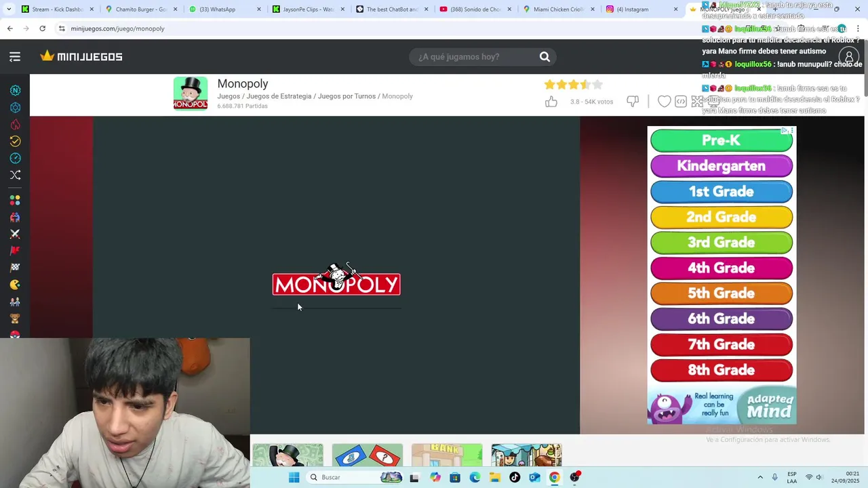This screenshot has height=488, width=868.
Task: Click the thumbs down dislike icon
Action: [633, 102]
